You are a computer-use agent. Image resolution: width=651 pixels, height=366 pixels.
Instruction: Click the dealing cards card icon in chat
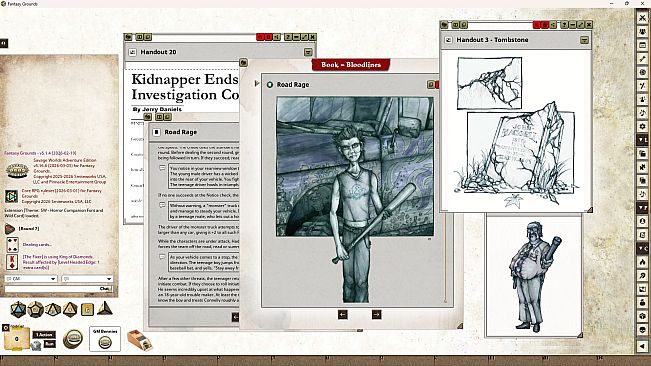pos(12,245)
